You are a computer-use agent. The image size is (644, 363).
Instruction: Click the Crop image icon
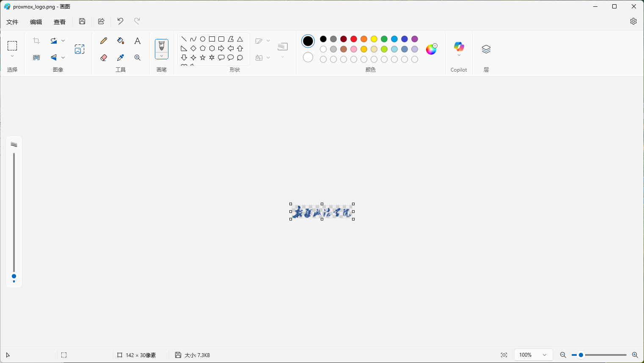(36, 41)
